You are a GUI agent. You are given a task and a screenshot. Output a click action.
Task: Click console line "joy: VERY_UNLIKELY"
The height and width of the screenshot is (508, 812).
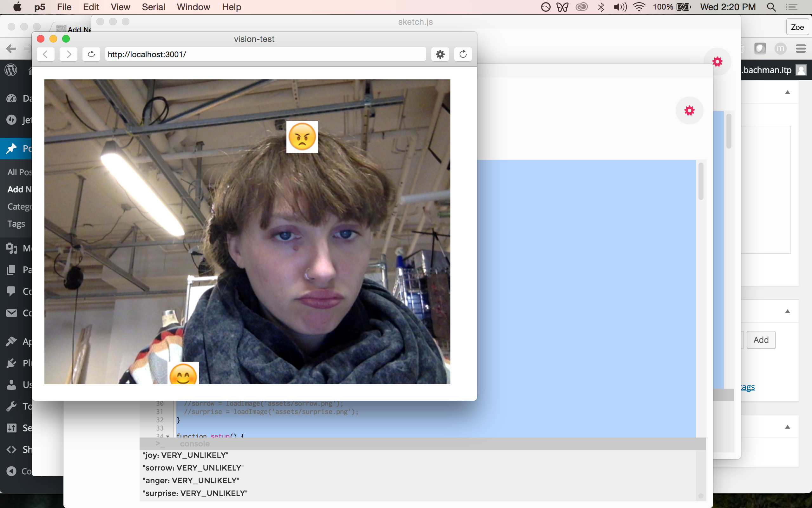pos(186,455)
